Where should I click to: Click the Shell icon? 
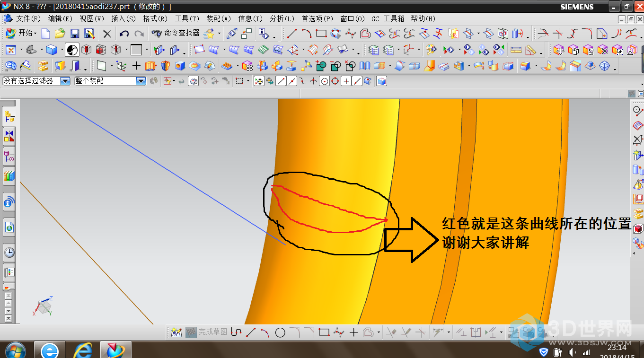point(459,66)
